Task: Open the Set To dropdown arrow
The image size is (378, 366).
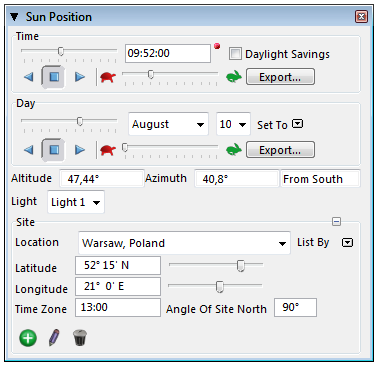Action: (298, 124)
